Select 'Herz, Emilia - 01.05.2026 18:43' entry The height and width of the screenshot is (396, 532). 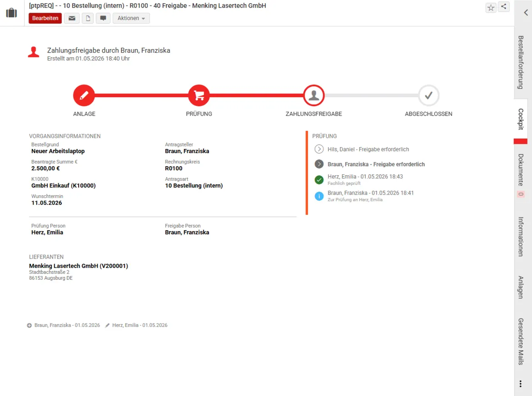click(365, 177)
